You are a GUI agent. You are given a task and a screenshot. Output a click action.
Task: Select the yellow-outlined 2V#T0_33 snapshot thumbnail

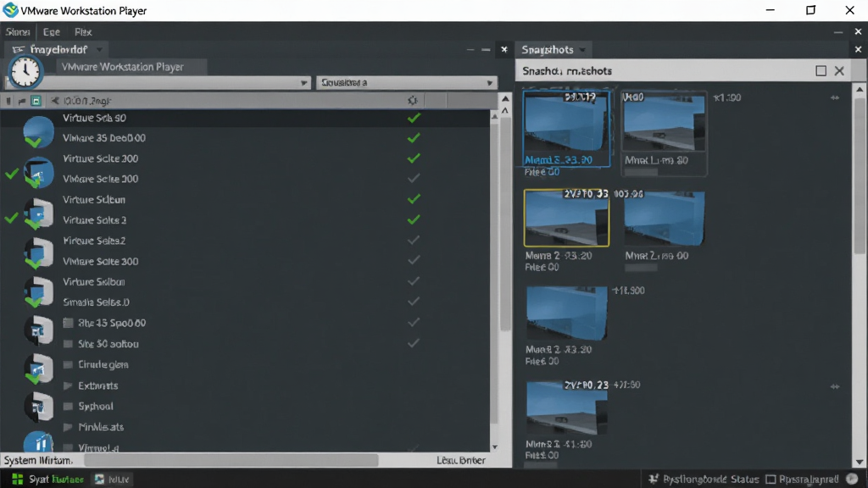pyautogui.click(x=566, y=218)
